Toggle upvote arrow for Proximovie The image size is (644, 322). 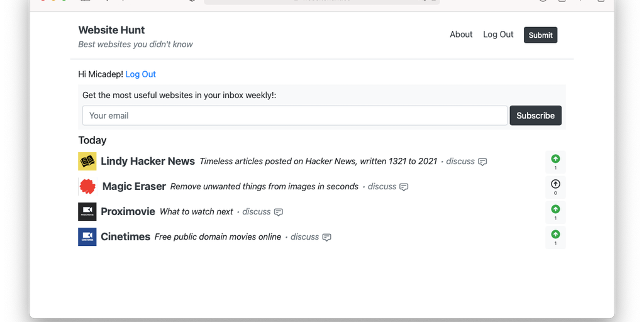[x=555, y=209]
